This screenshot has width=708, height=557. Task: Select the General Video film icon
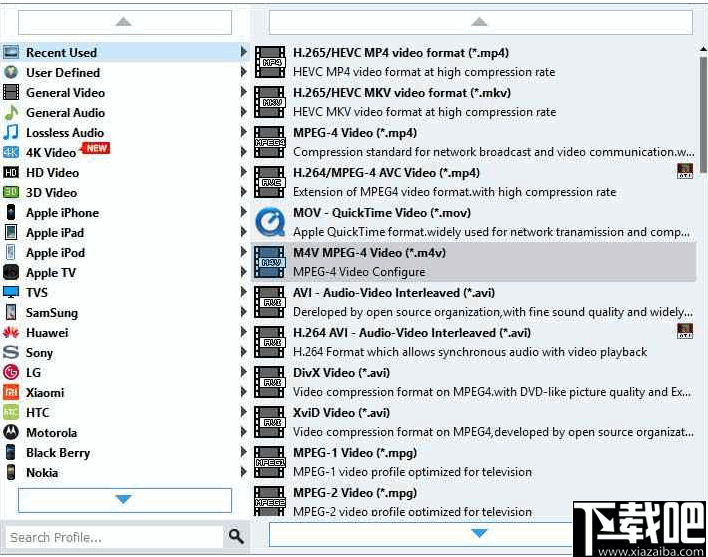[11, 93]
